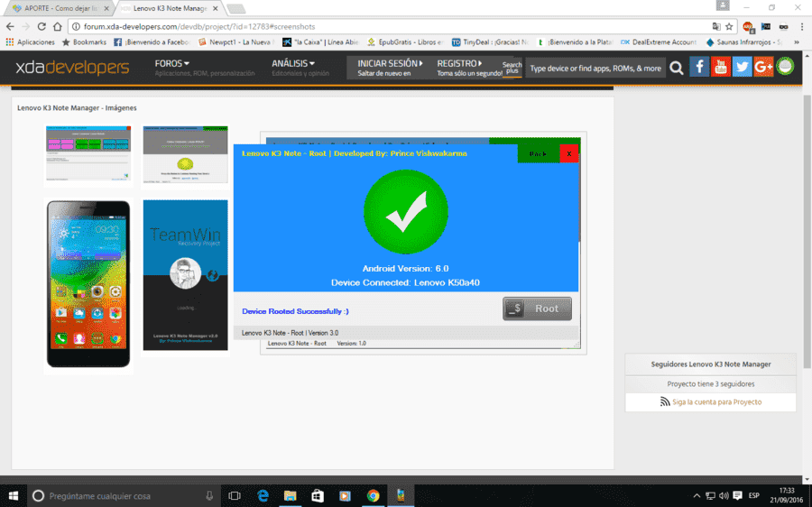Click the search magnifier icon
The height and width of the screenshot is (507, 812).
click(x=676, y=68)
